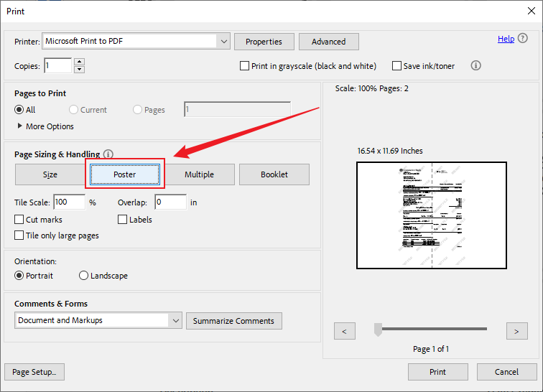Open the Printer dropdown list
Image resolution: width=543 pixels, height=392 pixels.
click(x=223, y=42)
